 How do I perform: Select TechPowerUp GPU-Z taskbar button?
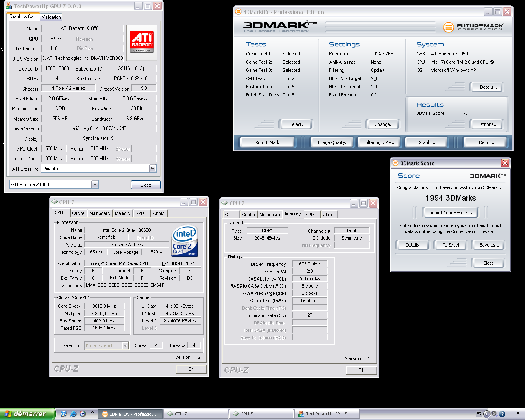click(x=327, y=414)
